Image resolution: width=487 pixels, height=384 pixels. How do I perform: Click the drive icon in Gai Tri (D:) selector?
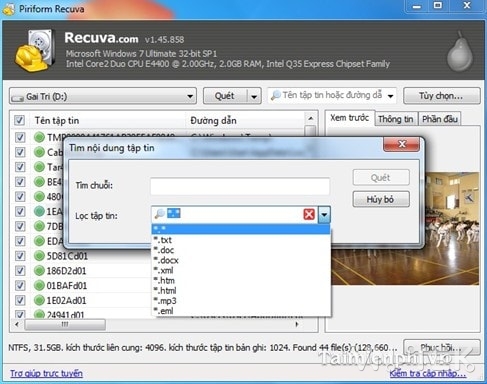click(x=17, y=98)
